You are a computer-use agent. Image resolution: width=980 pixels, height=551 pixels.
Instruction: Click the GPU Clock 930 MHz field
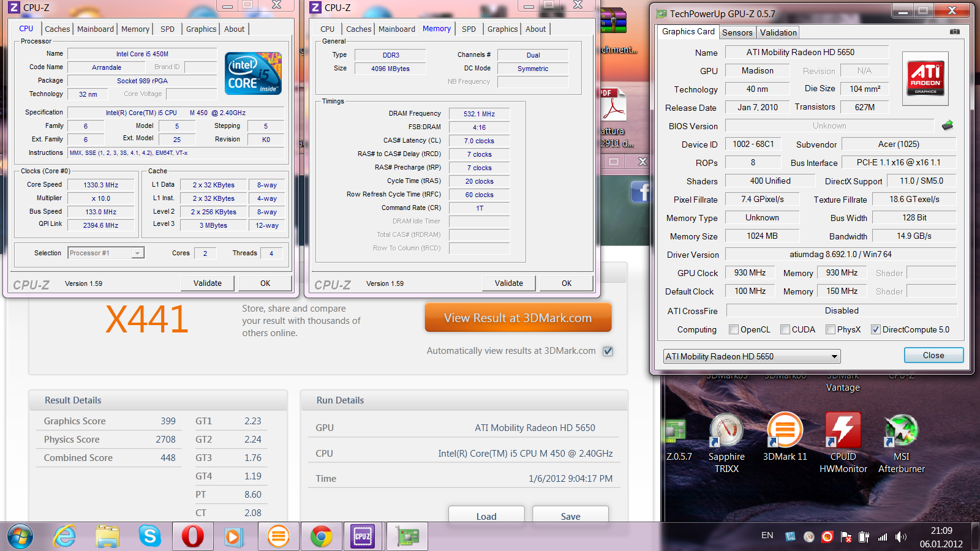click(750, 272)
